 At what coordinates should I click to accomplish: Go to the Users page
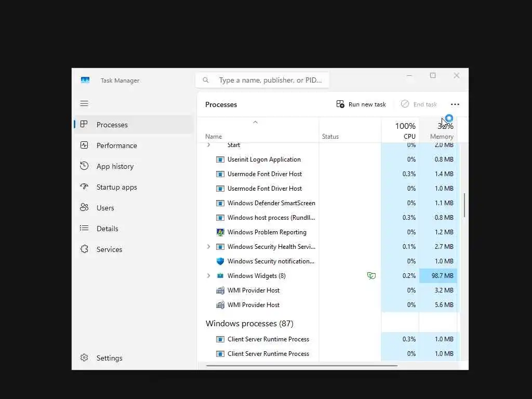point(134,208)
